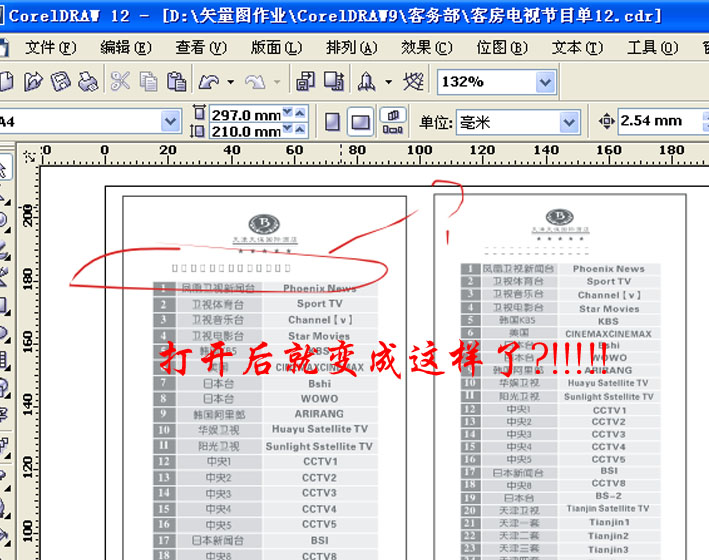Decrease page height with down spinner
The height and width of the screenshot is (560, 709).
coord(288,130)
